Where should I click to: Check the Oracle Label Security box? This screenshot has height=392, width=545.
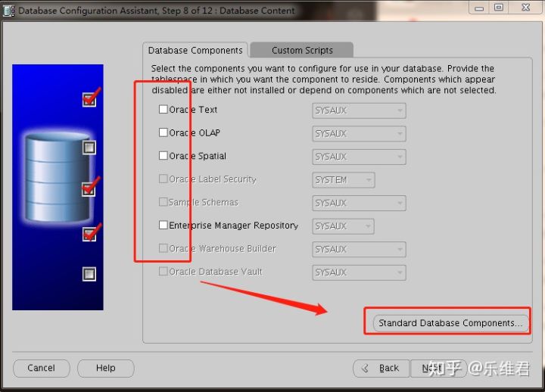pyautogui.click(x=163, y=179)
